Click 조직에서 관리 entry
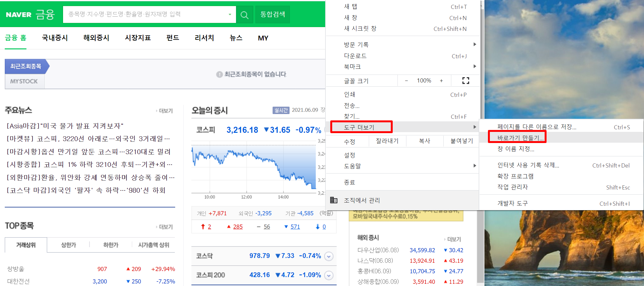644x286 pixels. pyautogui.click(x=403, y=200)
